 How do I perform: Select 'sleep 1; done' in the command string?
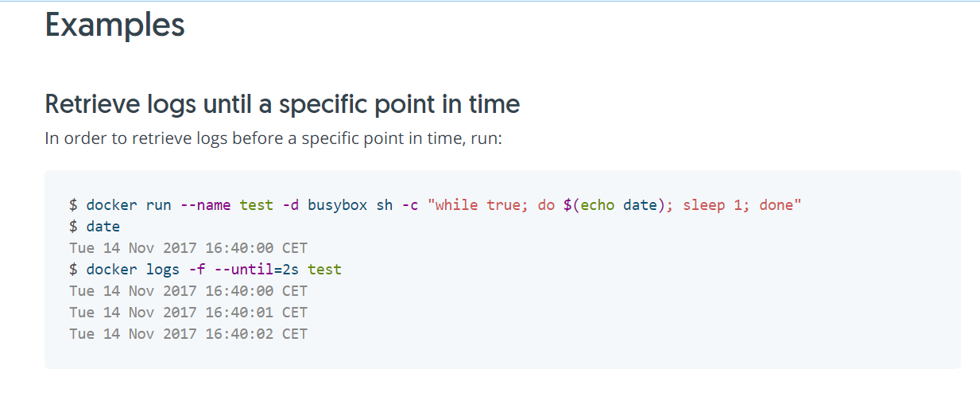738,205
